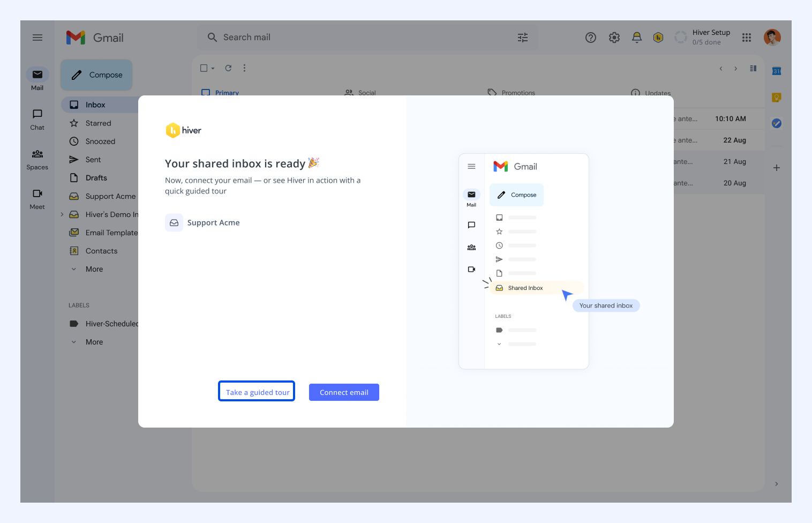Open the three-dot more options menu
Screen dimensions: 812x523
[x=244, y=68]
